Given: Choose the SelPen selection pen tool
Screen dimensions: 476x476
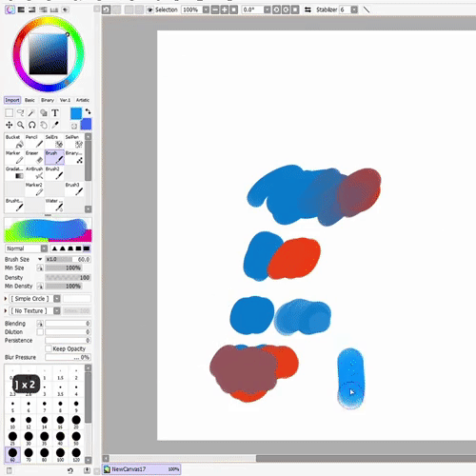Looking at the screenshot, I should (x=74, y=141).
